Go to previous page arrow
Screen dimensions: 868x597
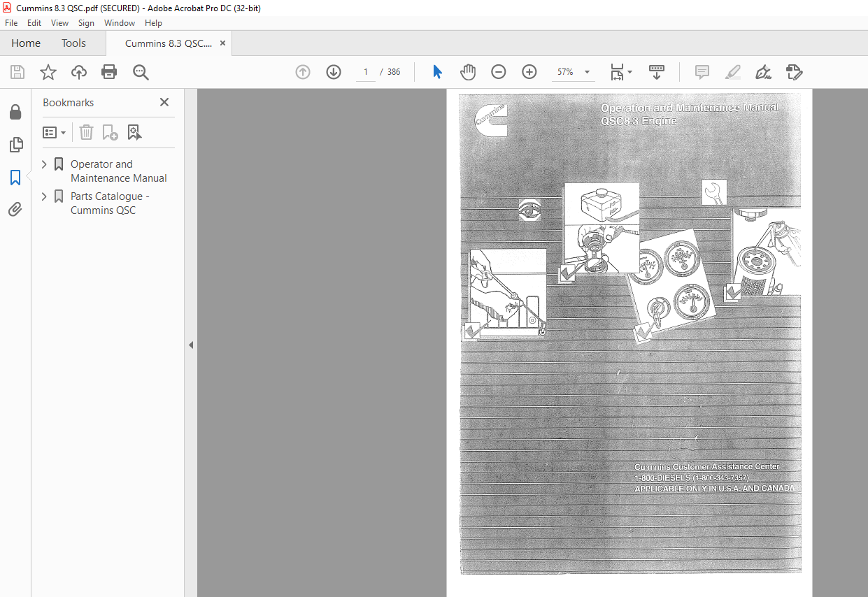click(x=303, y=72)
